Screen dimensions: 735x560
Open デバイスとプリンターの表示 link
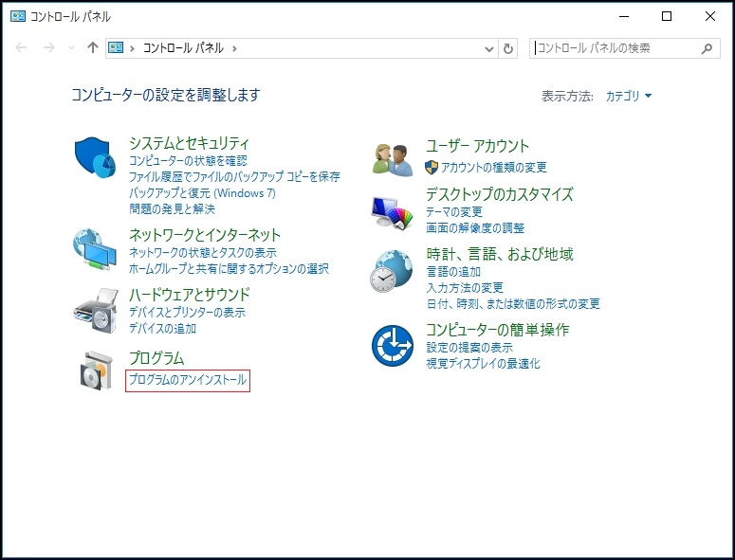187,313
